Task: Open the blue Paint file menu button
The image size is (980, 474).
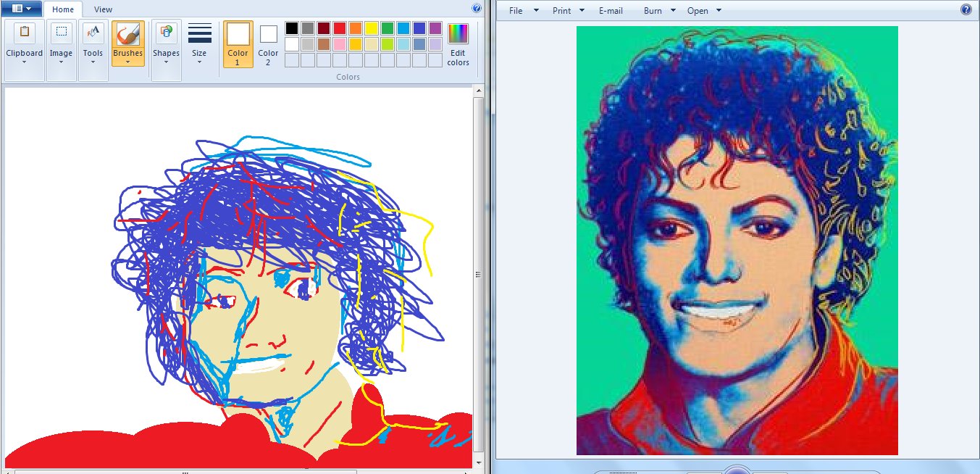Action: 22,9
